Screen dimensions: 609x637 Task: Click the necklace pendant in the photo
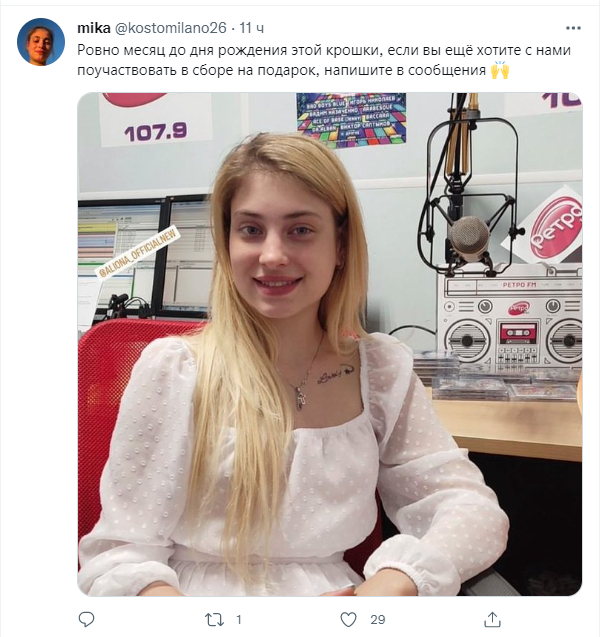click(301, 399)
